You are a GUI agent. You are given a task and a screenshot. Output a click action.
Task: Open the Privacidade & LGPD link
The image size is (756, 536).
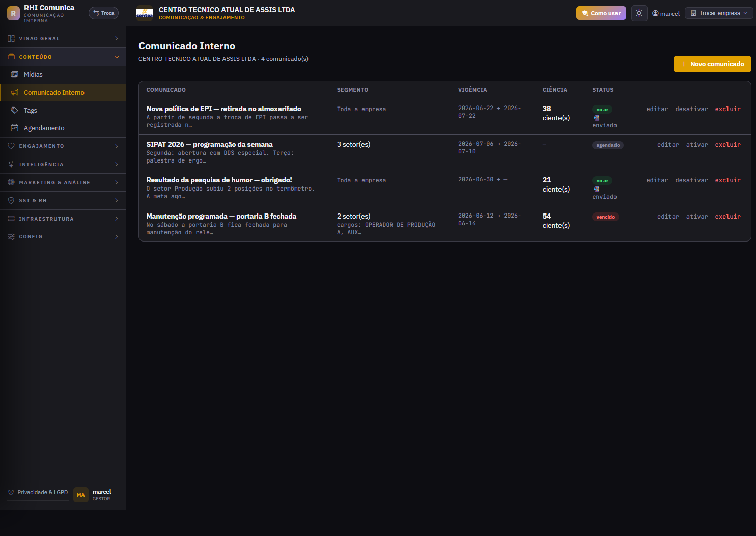(x=38, y=492)
